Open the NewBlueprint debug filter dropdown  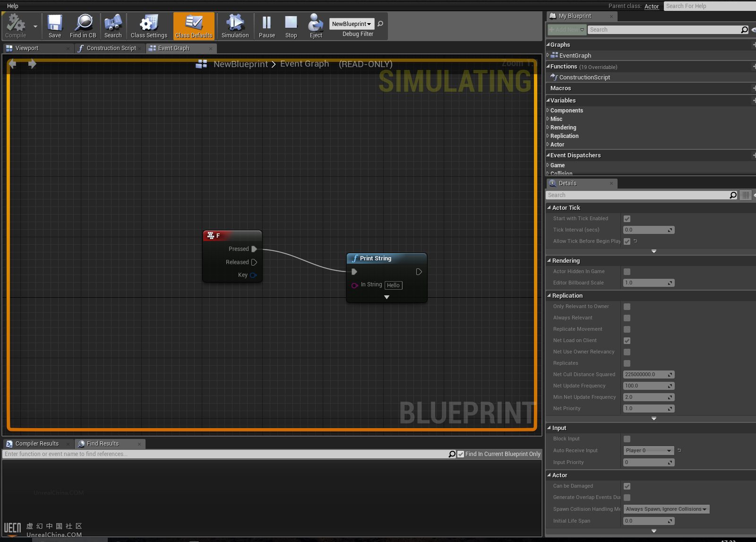coord(352,24)
